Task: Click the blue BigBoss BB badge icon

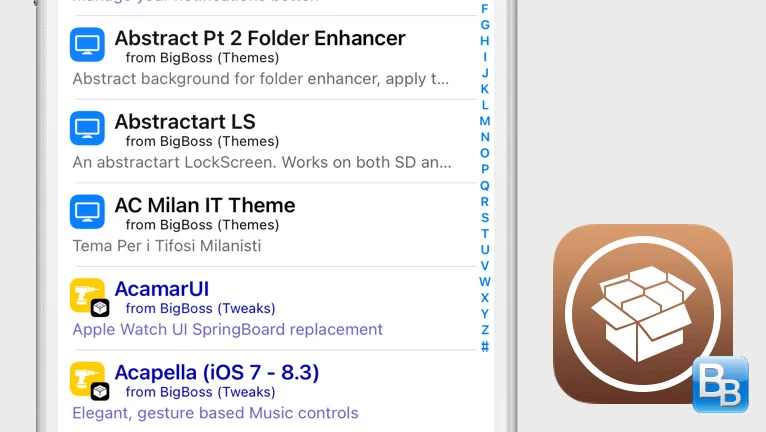Action: [x=721, y=385]
